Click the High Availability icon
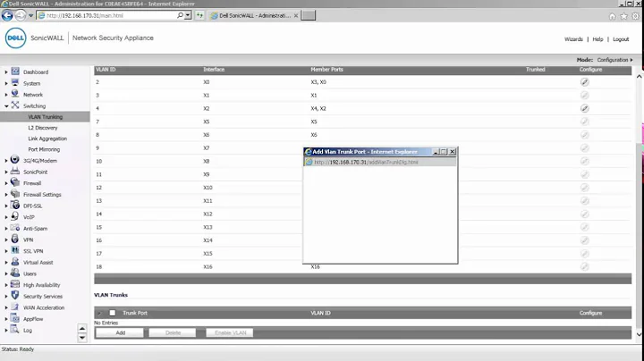Screen dimensions: 644x361 point(15,284)
